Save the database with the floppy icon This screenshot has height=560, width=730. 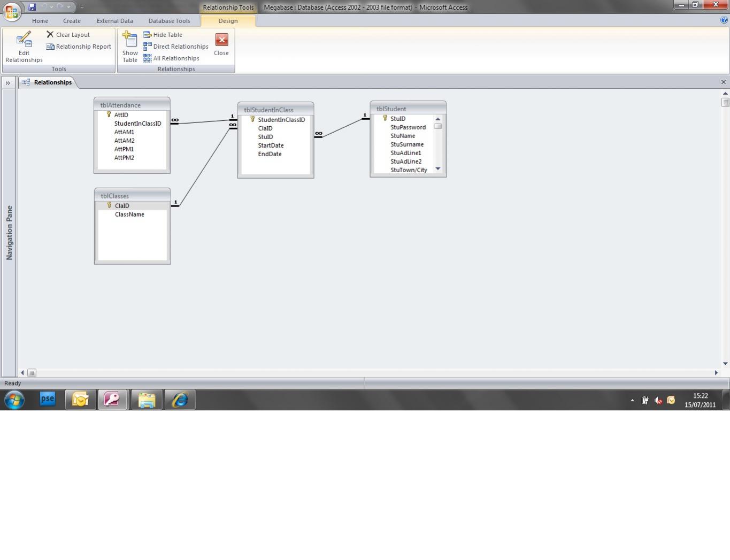[32, 7]
